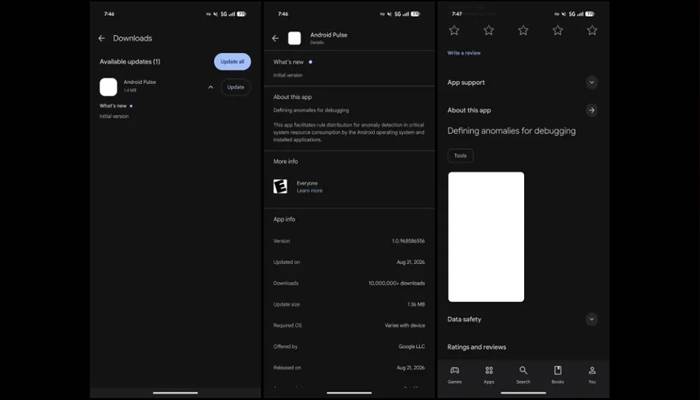
Task: Go back from the Downloads screen
Action: pyautogui.click(x=102, y=38)
